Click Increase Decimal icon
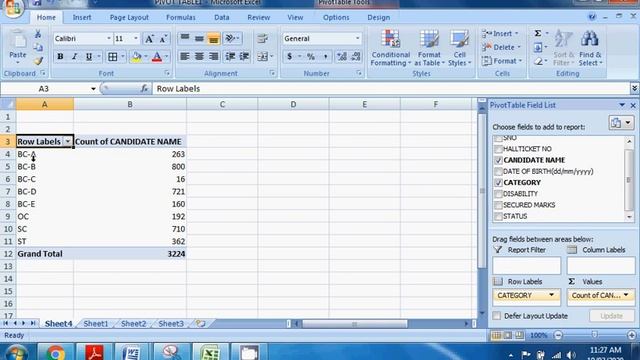The height and width of the screenshot is (360, 640). point(341,57)
